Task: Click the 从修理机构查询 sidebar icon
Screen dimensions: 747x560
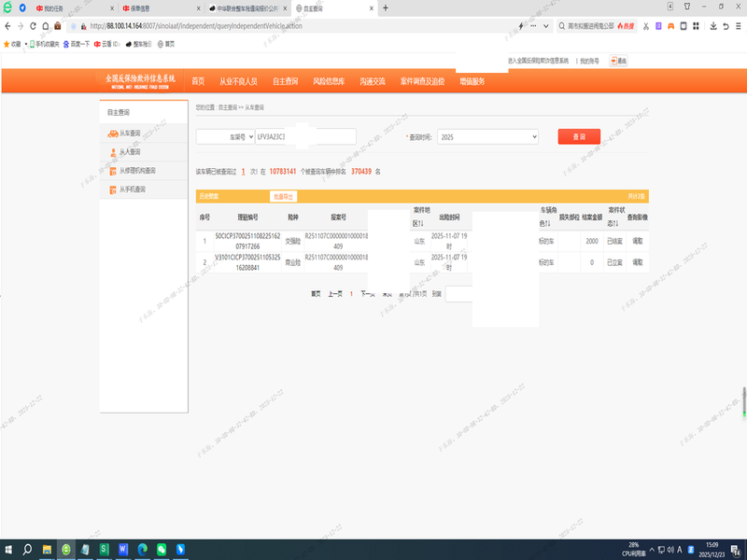Action: point(112,171)
